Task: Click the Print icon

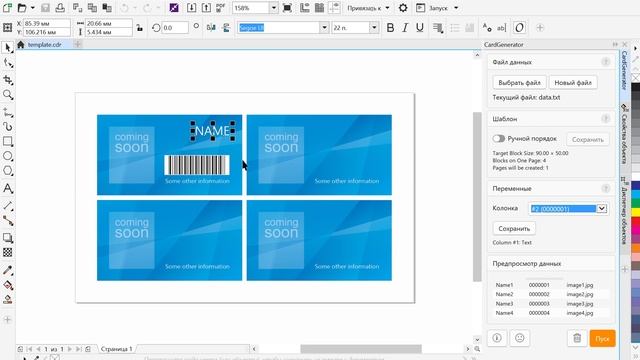Action: (60, 8)
